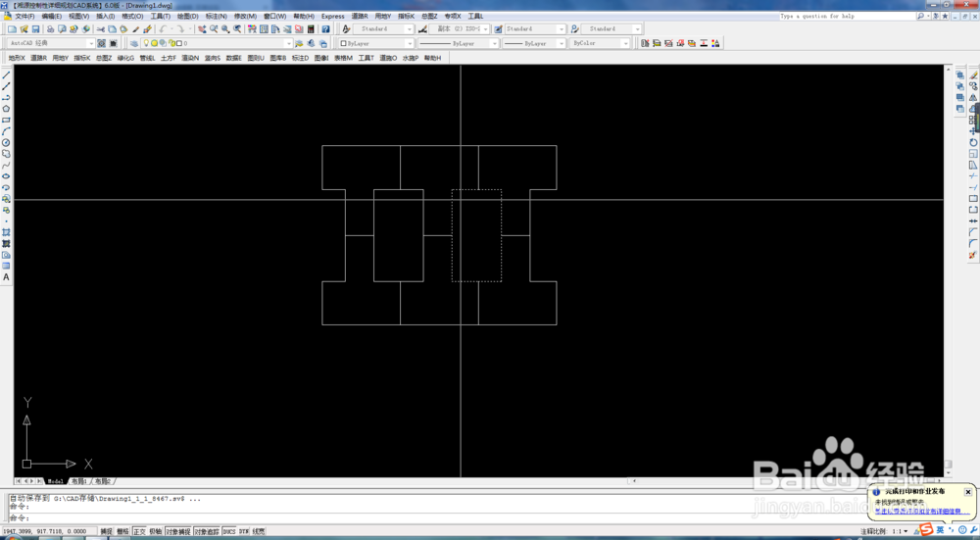The height and width of the screenshot is (540, 980).
Task: Open the 土方F toolbar menu
Action: [169, 58]
